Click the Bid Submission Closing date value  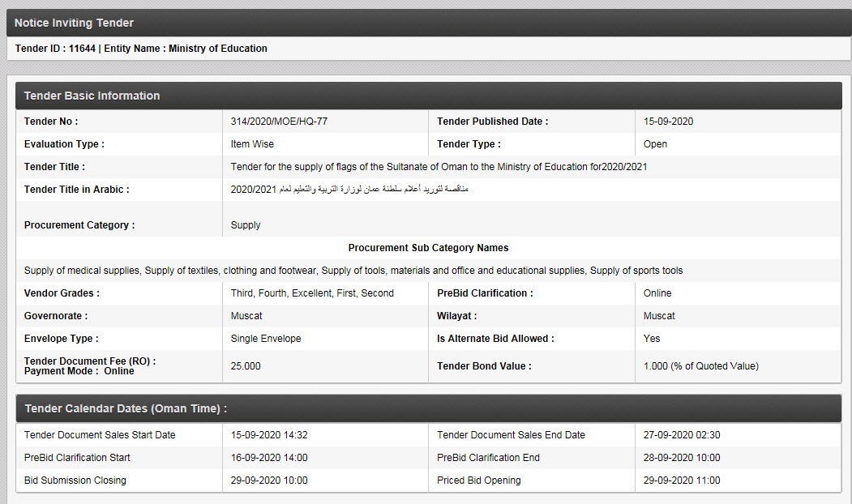(269, 481)
